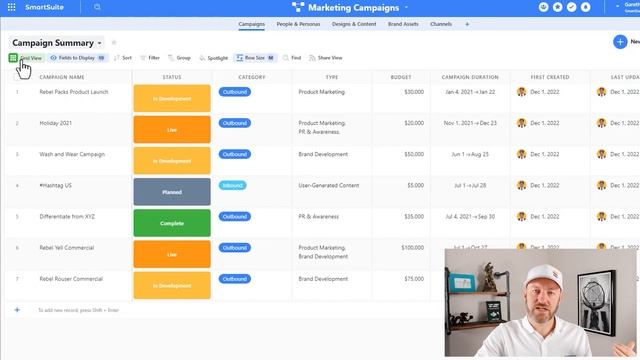This screenshot has width=640, height=360.
Task: Open the user account dropdown arrow
Action: pos(618,7)
